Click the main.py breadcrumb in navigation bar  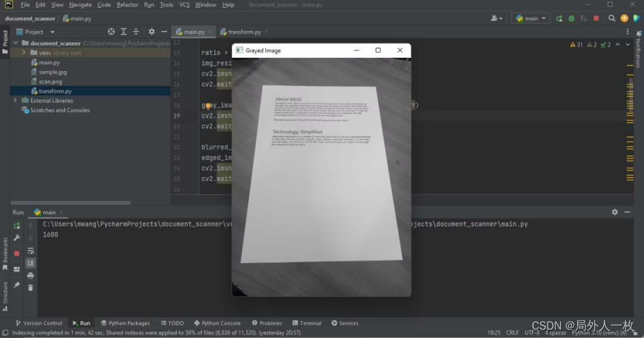(x=77, y=18)
